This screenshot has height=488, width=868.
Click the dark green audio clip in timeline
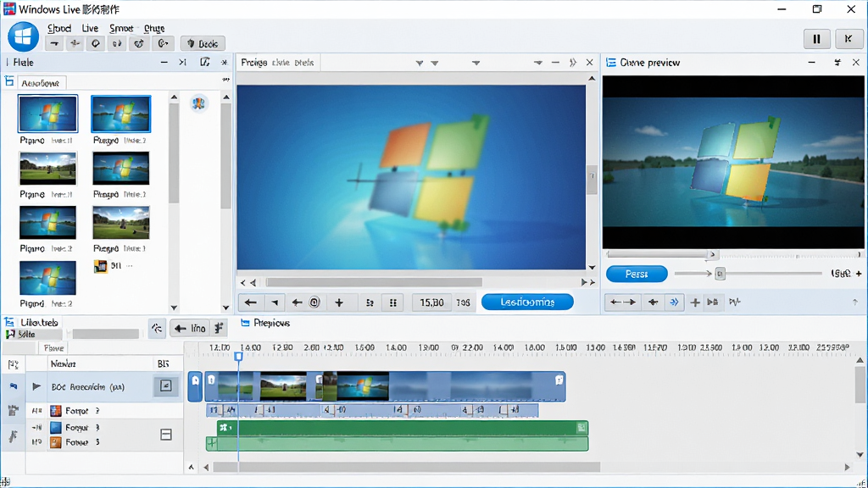click(403, 427)
